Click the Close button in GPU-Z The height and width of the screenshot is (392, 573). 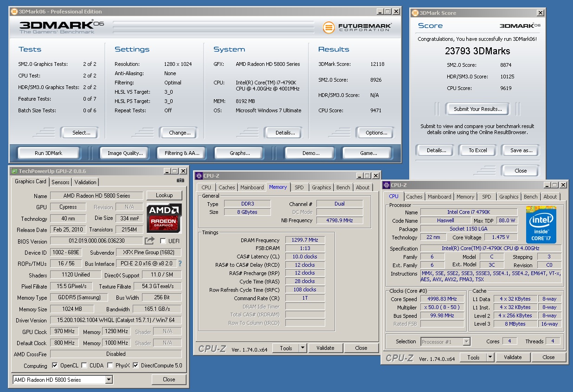169,379
